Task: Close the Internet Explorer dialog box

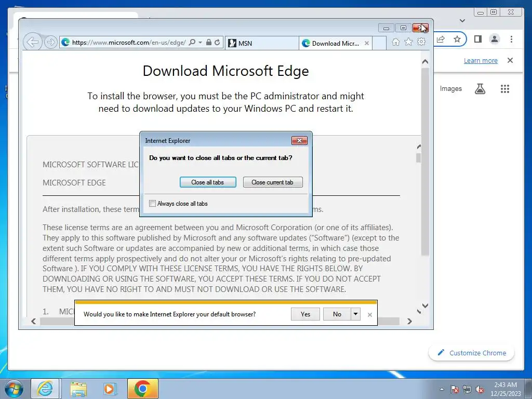Action: click(x=299, y=140)
